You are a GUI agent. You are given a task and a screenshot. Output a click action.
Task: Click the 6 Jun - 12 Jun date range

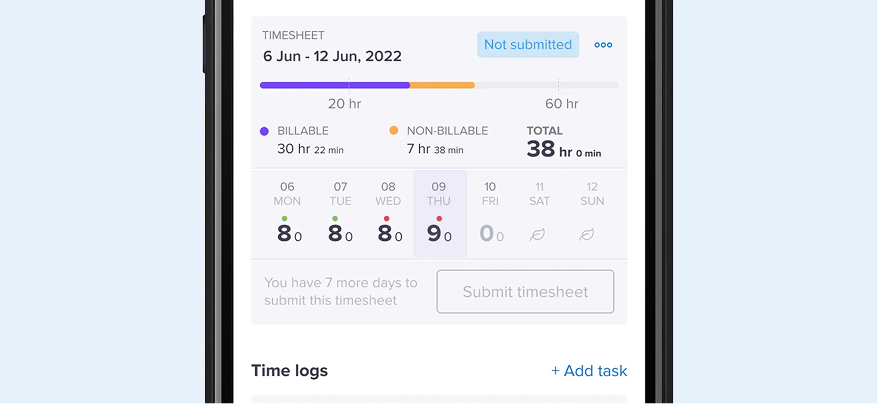[332, 56]
